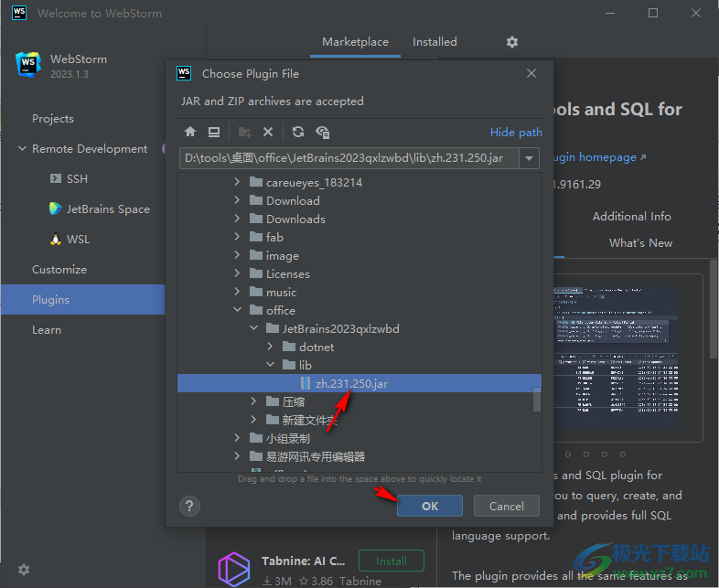Open the plugin homepage link
The width and height of the screenshot is (719, 588).
tap(601, 157)
